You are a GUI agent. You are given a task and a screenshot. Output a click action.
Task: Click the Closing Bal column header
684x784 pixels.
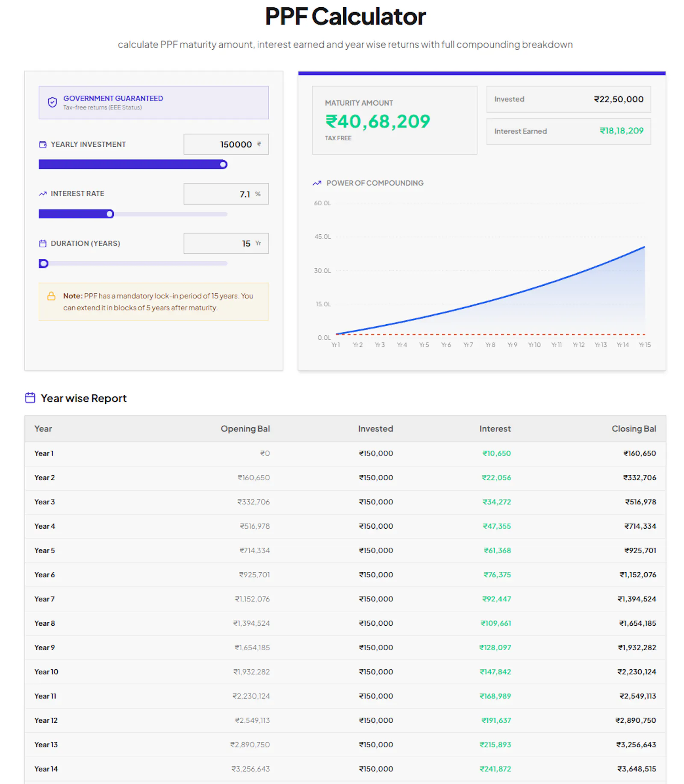[x=634, y=429]
